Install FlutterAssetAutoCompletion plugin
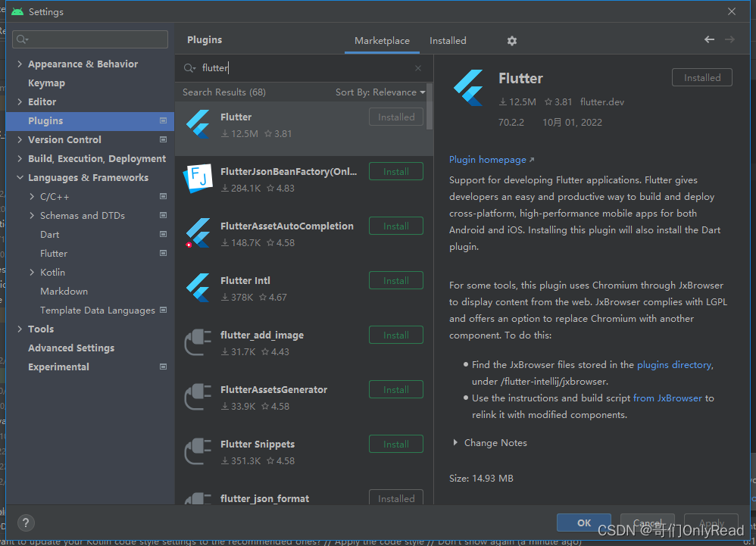The image size is (756, 546). 396,226
